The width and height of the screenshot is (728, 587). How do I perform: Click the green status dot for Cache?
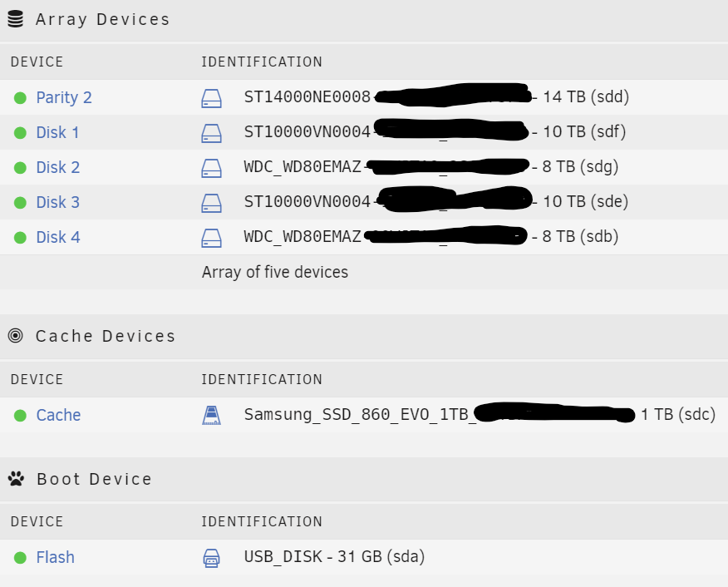pyautogui.click(x=20, y=415)
